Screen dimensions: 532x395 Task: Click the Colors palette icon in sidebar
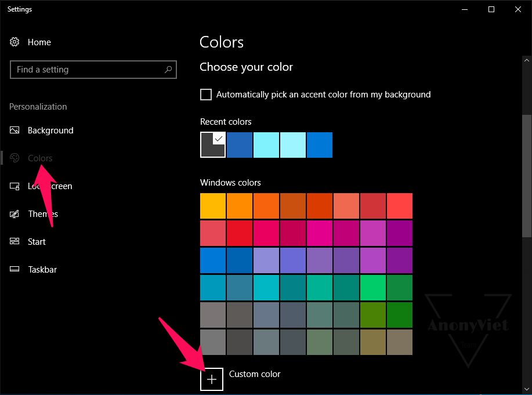(15, 158)
